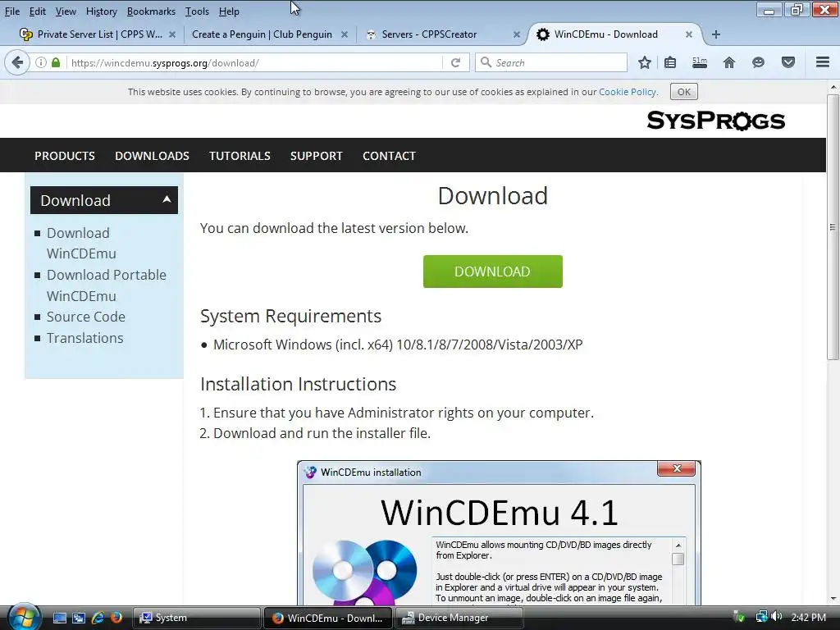Open the View menu
The width and height of the screenshot is (840, 630).
coord(66,11)
